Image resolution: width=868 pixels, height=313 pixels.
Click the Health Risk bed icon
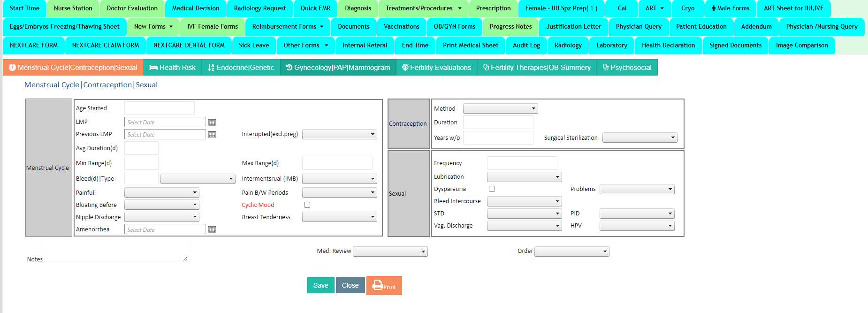point(153,68)
